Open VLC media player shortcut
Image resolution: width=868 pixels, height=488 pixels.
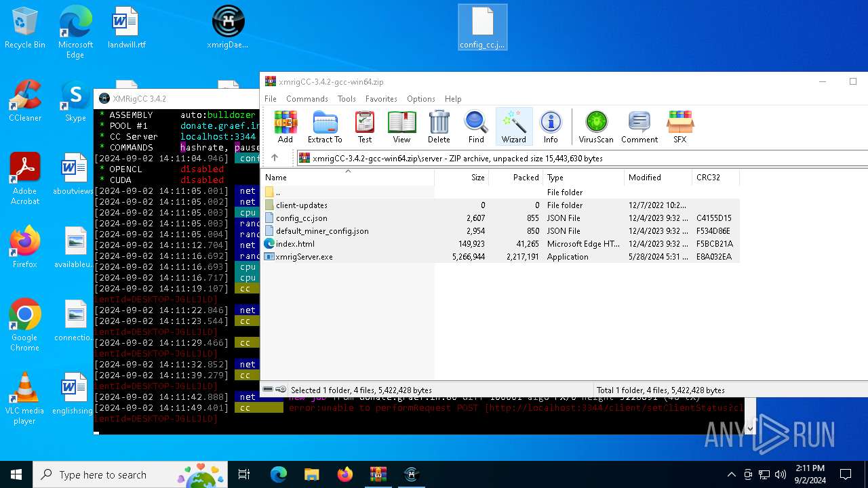coord(25,398)
